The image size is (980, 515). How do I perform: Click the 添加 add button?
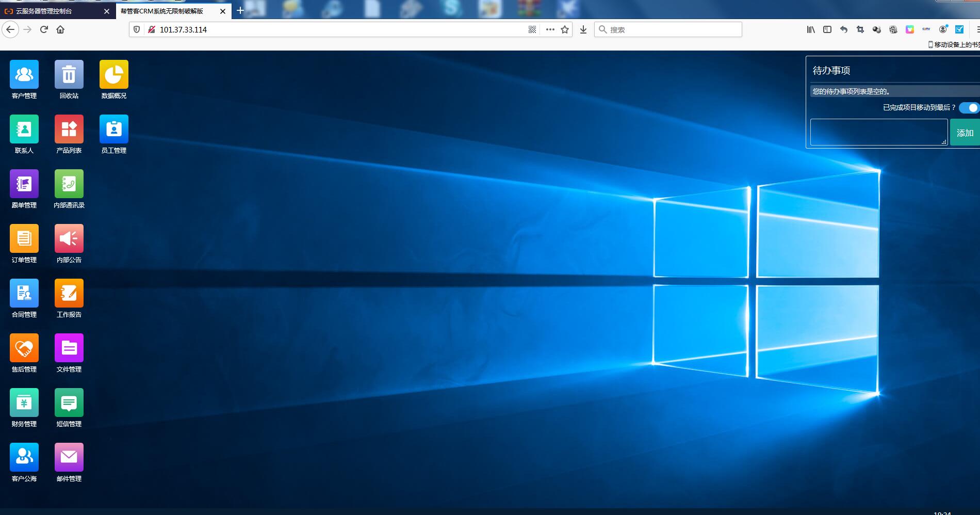click(x=965, y=133)
